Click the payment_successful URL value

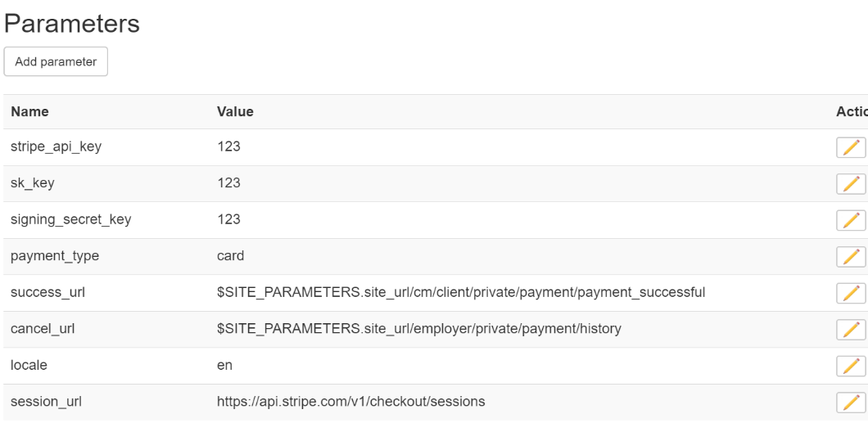pyautogui.click(x=461, y=292)
